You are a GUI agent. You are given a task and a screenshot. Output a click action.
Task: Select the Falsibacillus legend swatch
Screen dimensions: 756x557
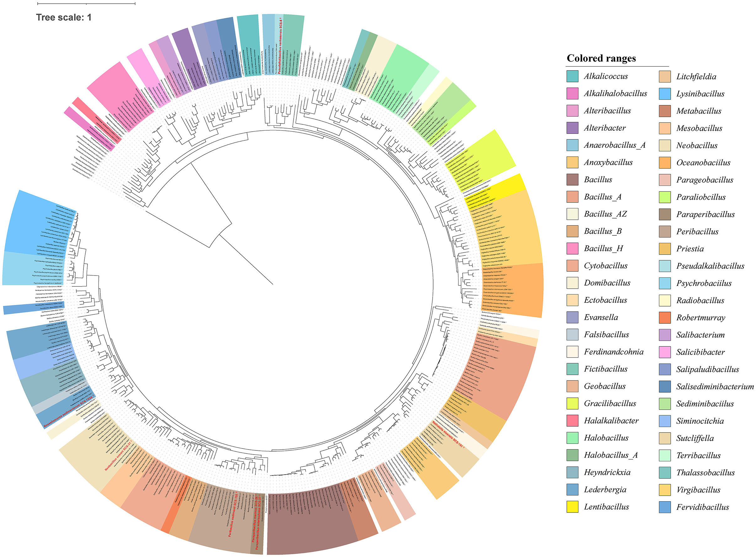tap(572, 334)
